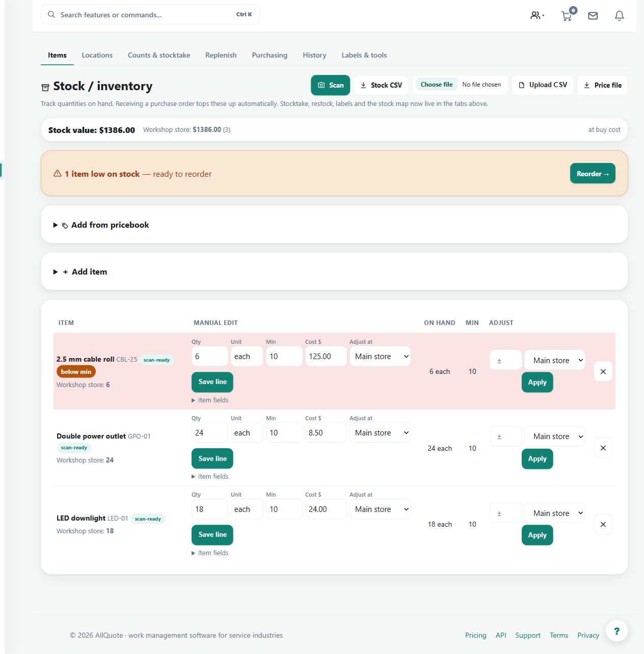Image resolution: width=644 pixels, height=654 pixels.
Task: Open Adjust at dropdown for LED downlight
Action: (x=380, y=509)
